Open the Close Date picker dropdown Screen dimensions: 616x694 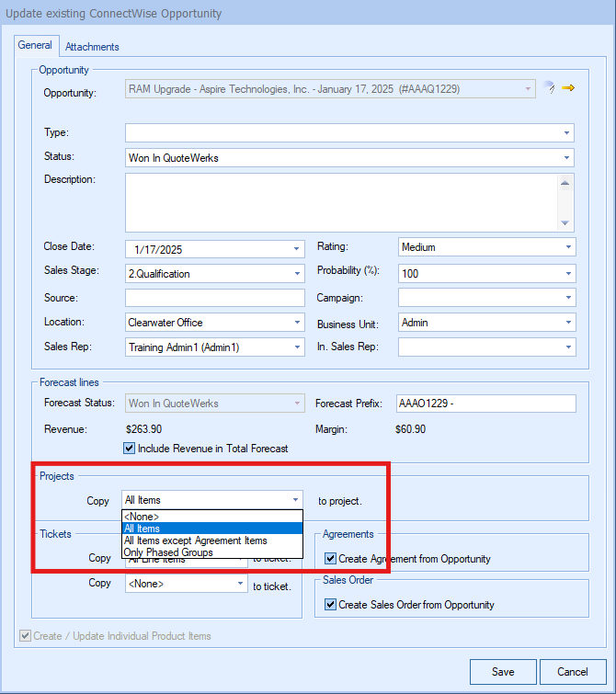296,249
